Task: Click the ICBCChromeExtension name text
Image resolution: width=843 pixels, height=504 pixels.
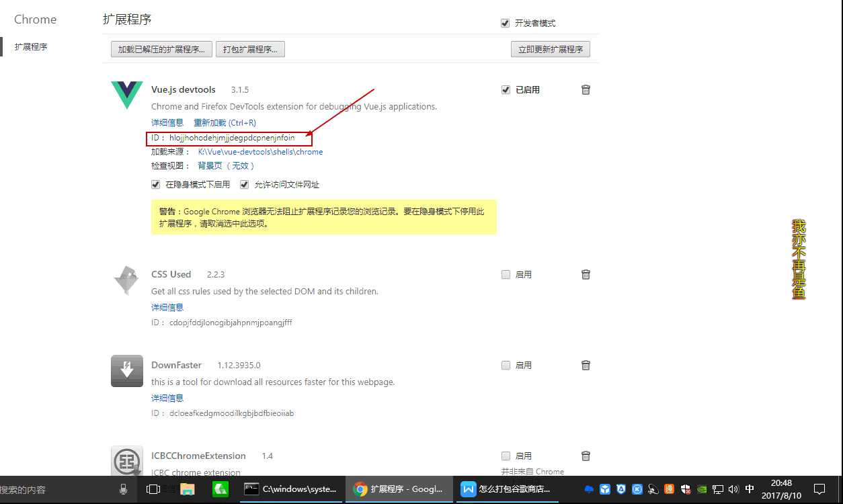Action: tap(198, 456)
